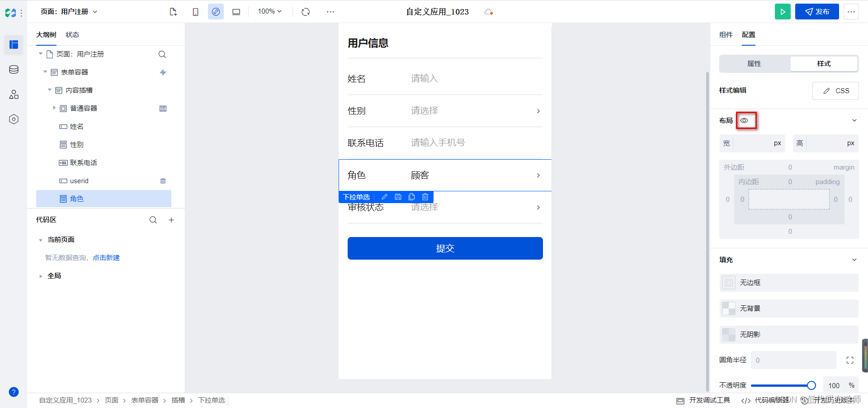Switch to the 状态 tab
This screenshot has width=868, height=408.
click(x=72, y=35)
